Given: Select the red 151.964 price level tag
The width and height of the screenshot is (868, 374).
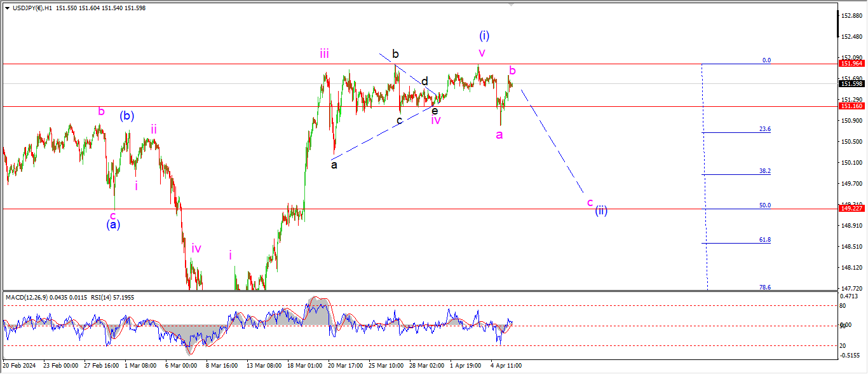Looking at the screenshot, I should point(851,64).
